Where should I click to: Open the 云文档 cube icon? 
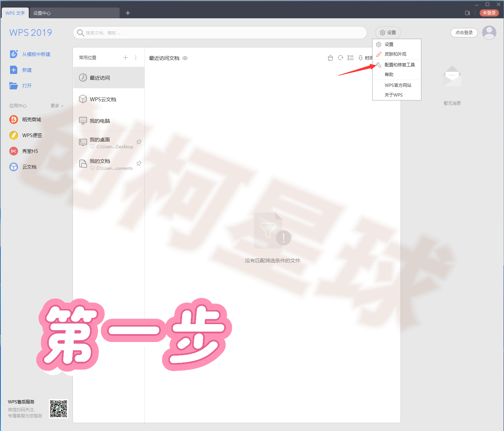click(x=14, y=167)
